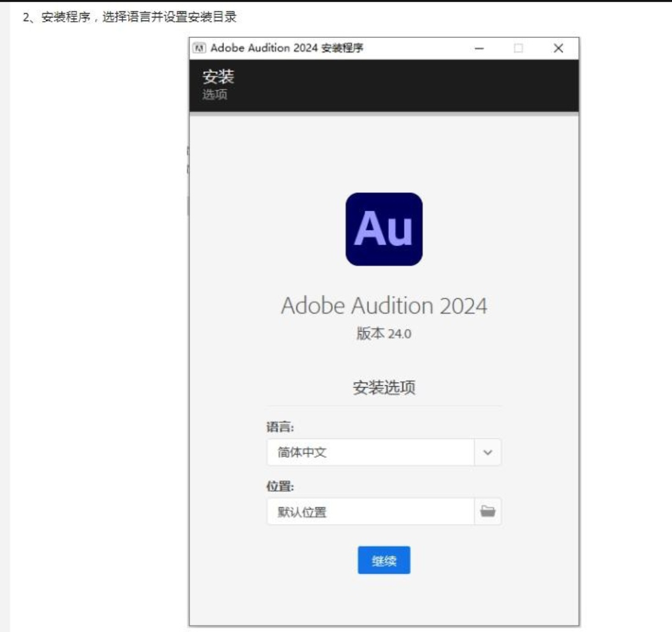Open the 简体中文 language combo box
The image size is (672, 632).
click(x=371, y=453)
